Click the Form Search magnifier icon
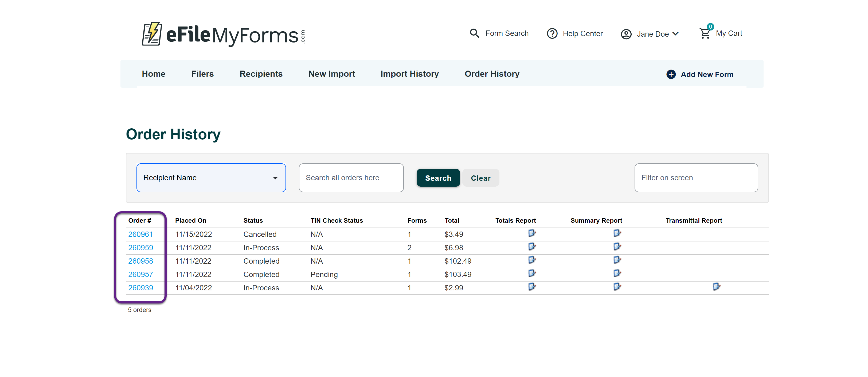This screenshot has width=868, height=377. [474, 33]
